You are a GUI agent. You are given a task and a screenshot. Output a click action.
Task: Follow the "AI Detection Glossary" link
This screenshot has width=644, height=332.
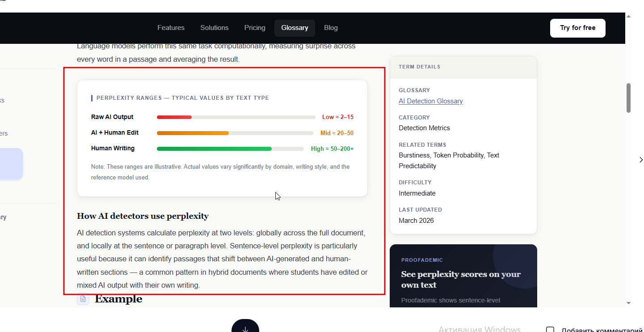[431, 101]
